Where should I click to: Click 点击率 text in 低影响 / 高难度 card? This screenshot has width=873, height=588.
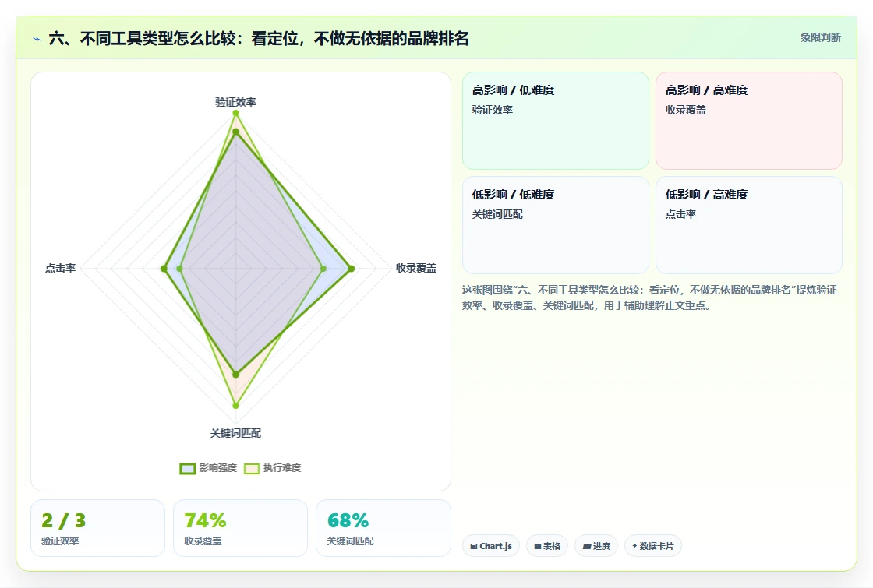tap(680, 214)
